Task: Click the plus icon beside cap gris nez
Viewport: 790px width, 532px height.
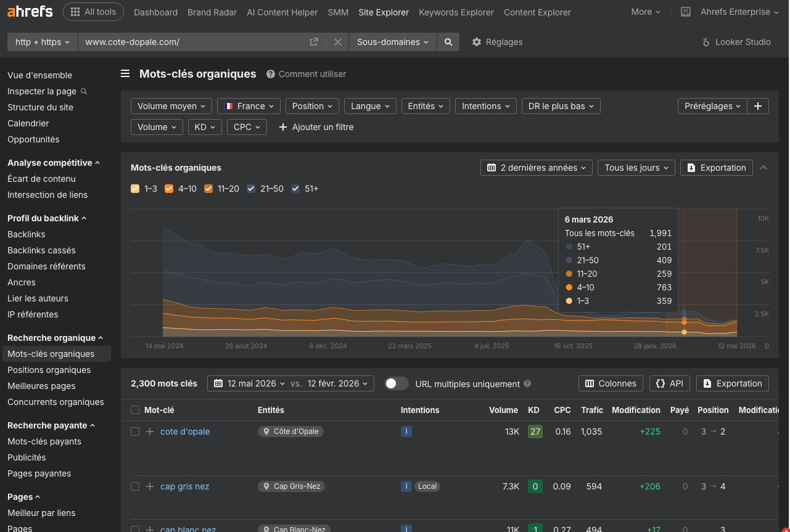Action: (150, 486)
